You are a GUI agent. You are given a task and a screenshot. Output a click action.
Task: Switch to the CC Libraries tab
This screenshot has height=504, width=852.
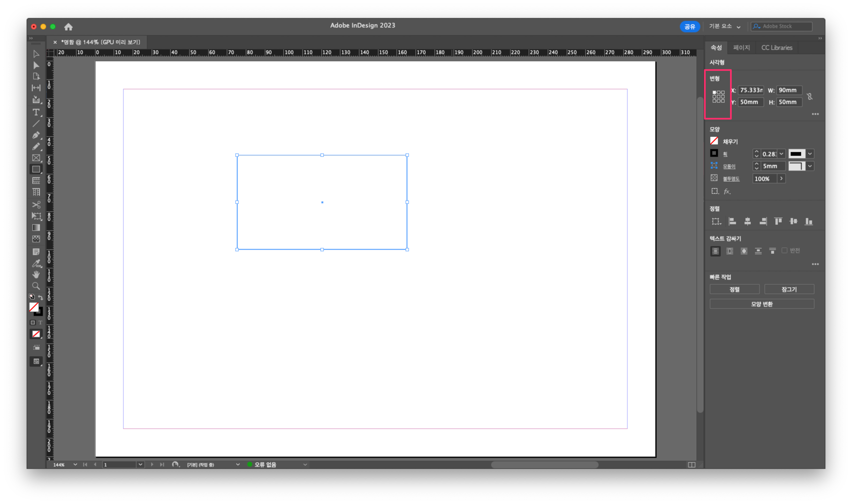(x=777, y=48)
